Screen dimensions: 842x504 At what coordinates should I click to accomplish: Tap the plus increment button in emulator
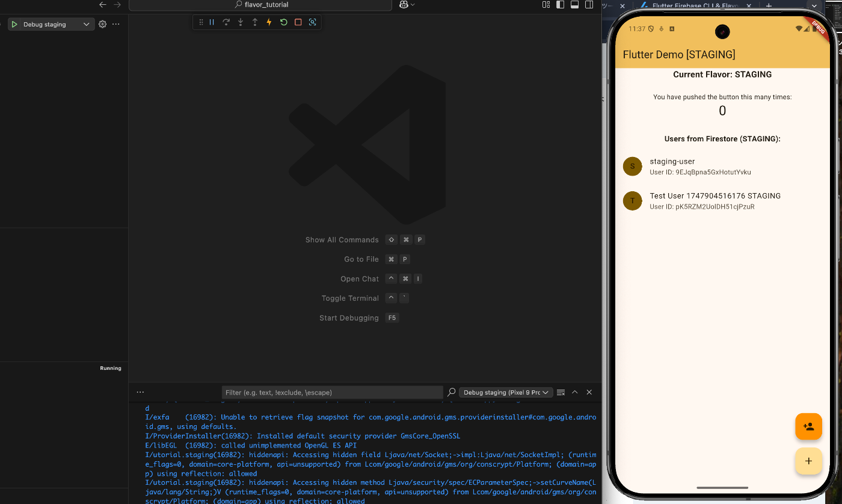[808, 461]
